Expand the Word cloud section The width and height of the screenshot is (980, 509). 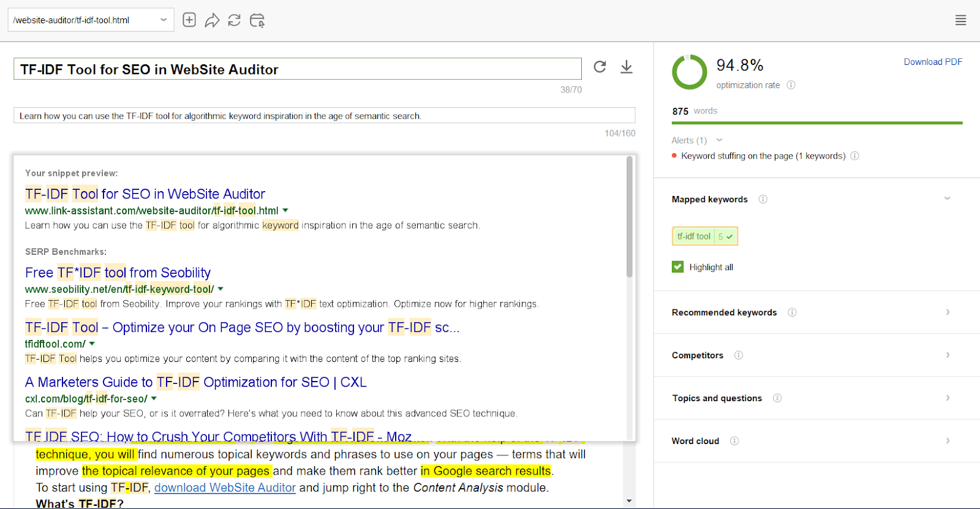[x=948, y=441]
